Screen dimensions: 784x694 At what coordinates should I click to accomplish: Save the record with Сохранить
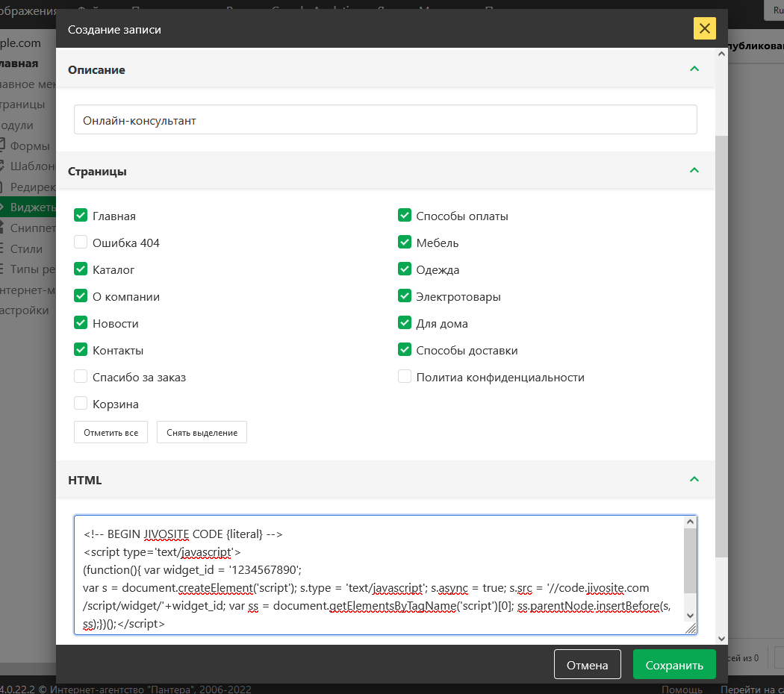pyautogui.click(x=673, y=665)
